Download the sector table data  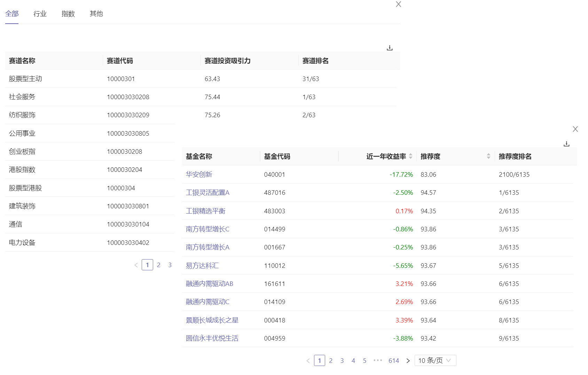pyautogui.click(x=390, y=48)
